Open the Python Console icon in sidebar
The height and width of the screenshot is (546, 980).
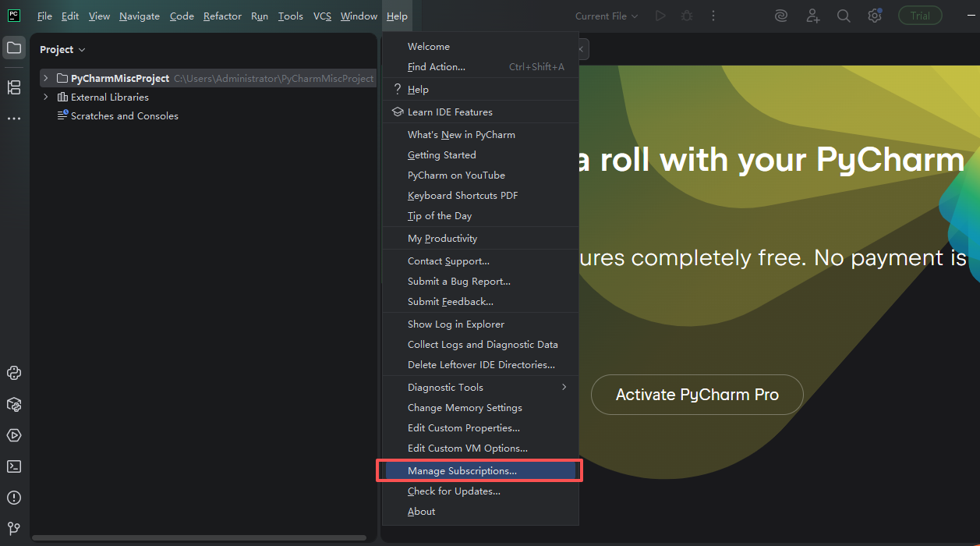pos(14,373)
